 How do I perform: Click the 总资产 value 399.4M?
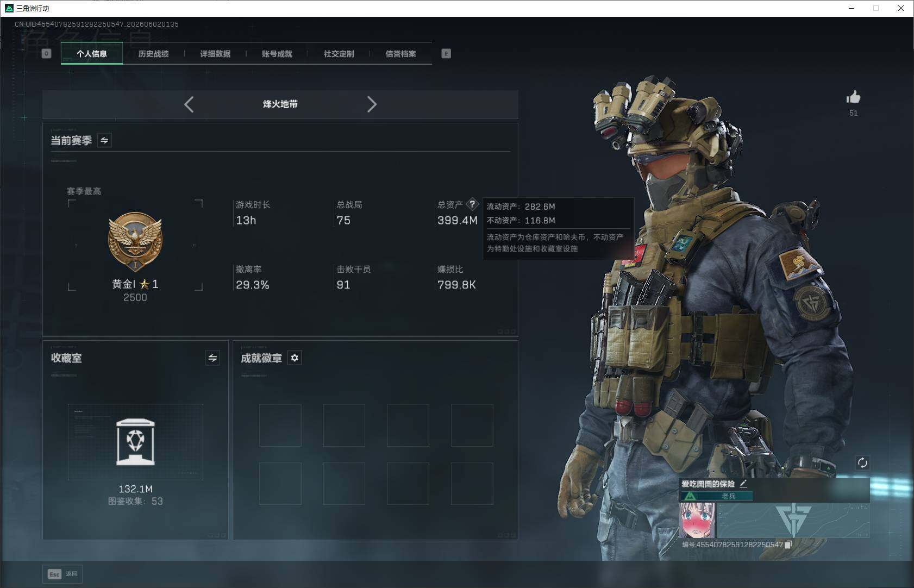pyautogui.click(x=458, y=220)
